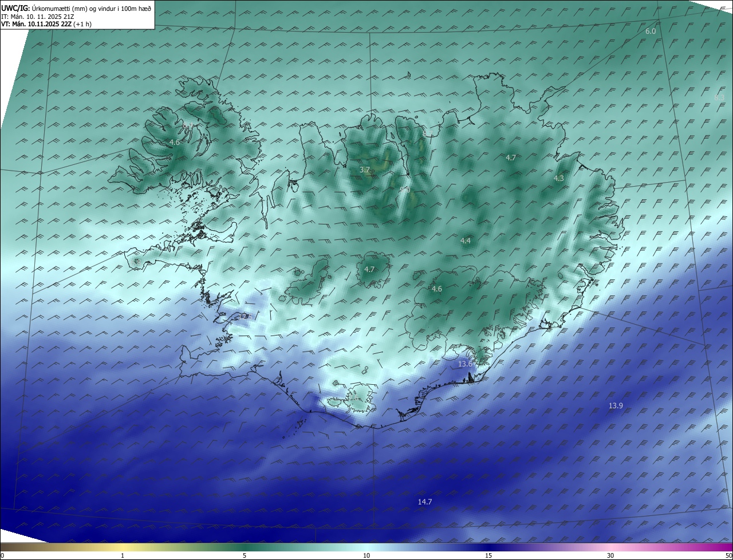Click the 4.6 value on Vatnajökull glacier
The width and height of the screenshot is (733, 560).
point(437,289)
